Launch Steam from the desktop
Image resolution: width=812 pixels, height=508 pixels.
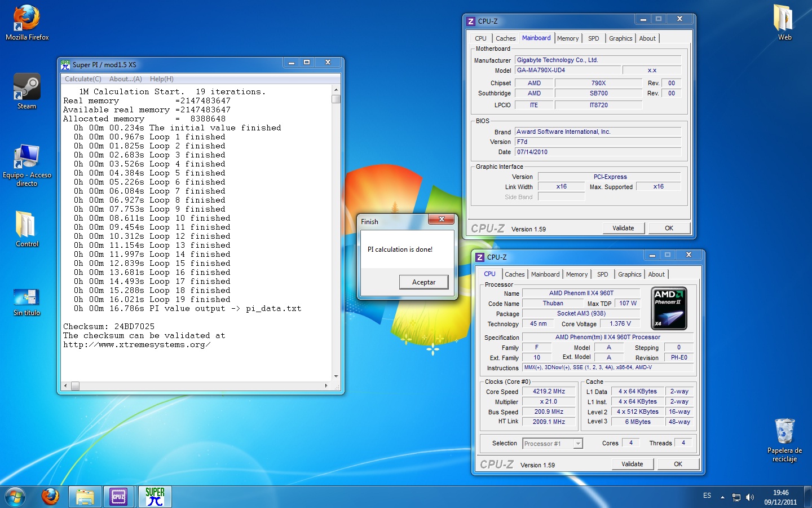(27, 91)
